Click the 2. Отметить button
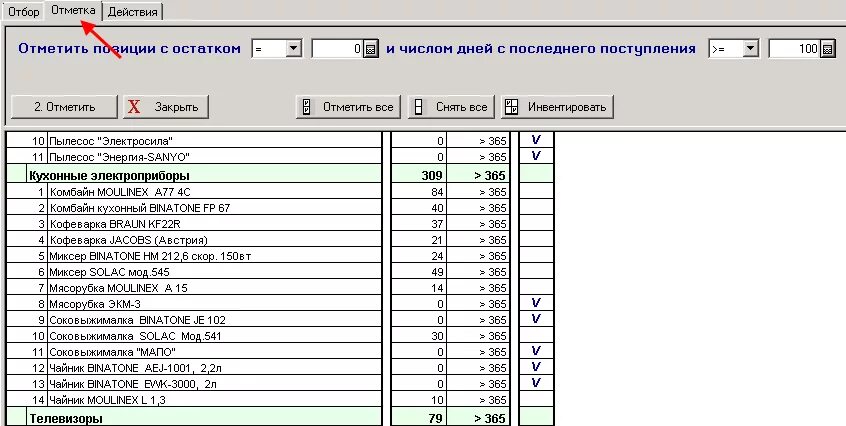This screenshot has width=846, height=426. tap(64, 107)
